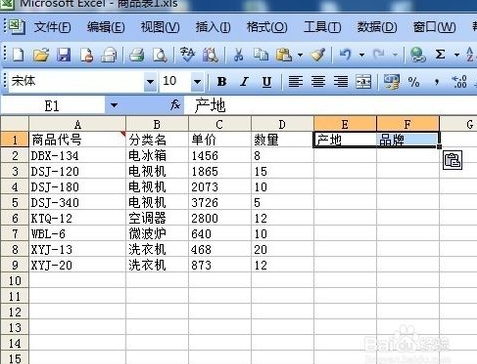Save the workbook with floppy icon
This screenshot has height=364, width=477.
[x=64, y=54]
